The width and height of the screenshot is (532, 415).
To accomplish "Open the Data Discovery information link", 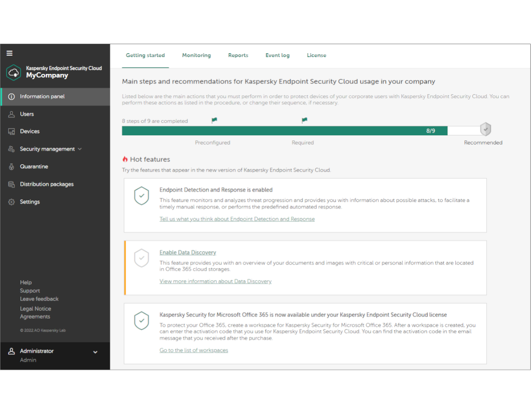I will click(x=215, y=281).
